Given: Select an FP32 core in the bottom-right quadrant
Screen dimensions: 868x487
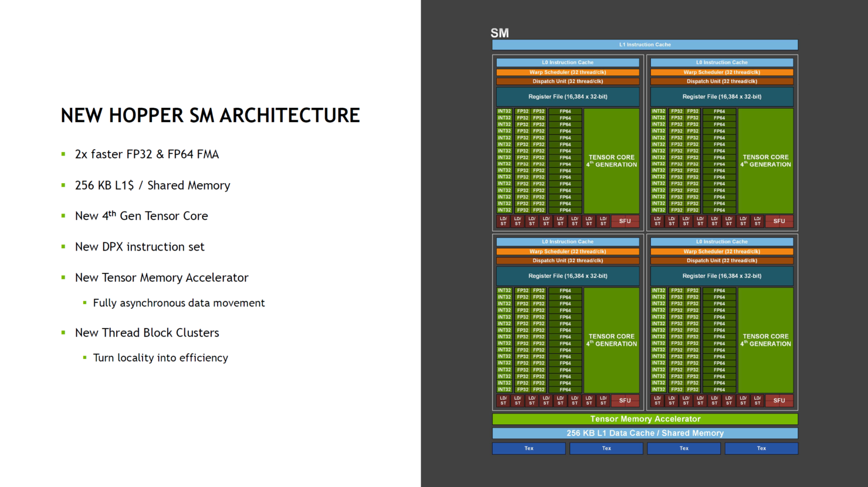Looking at the screenshot, I should 676,329.
